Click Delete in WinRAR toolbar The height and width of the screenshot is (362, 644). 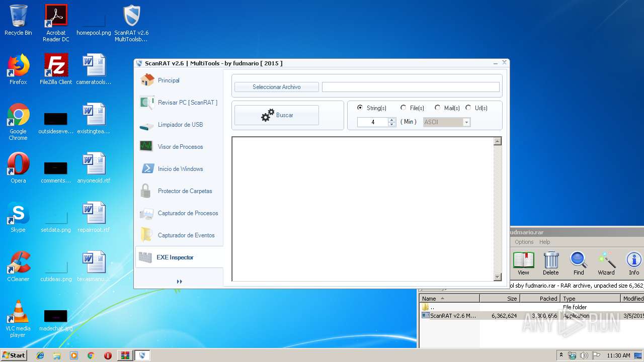pos(551,263)
